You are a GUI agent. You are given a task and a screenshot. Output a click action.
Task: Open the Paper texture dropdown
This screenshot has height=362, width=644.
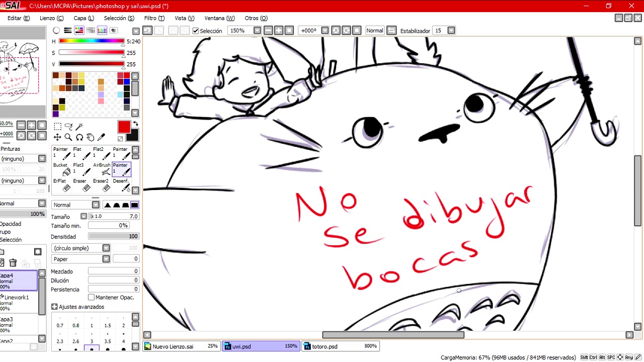click(106, 259)
